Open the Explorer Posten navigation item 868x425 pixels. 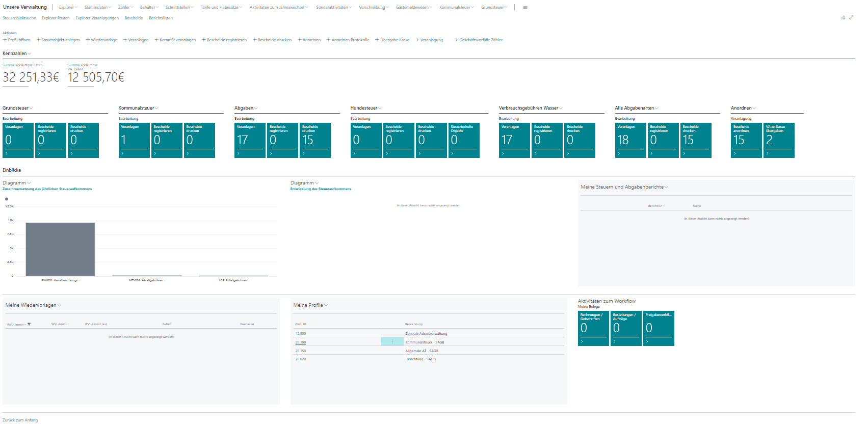[x=56, y=18]
